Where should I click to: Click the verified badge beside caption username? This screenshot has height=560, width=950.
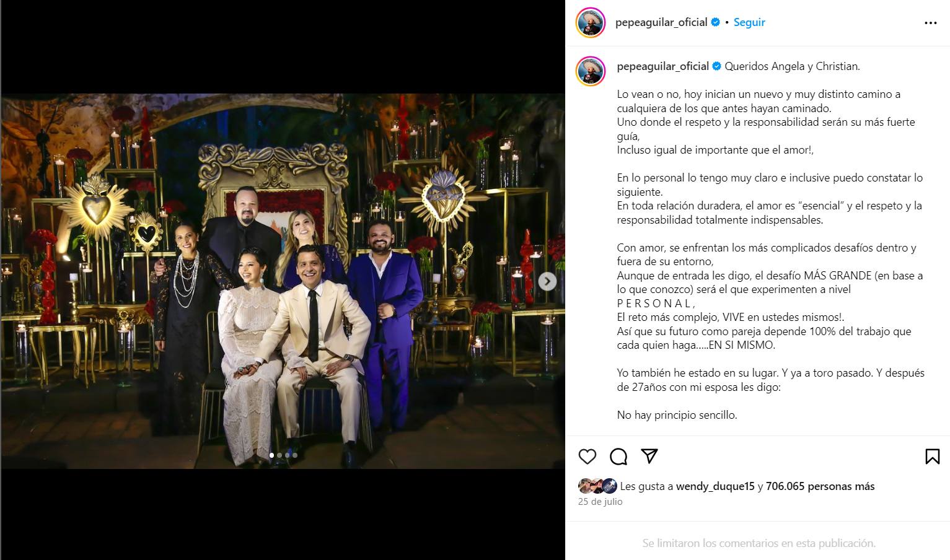pos(716,66)
